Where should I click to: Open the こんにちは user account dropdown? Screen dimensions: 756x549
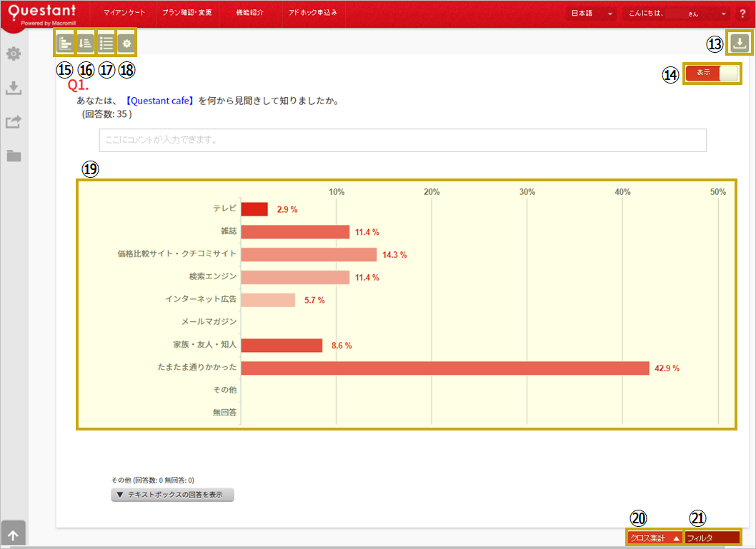tap(676, 14)
